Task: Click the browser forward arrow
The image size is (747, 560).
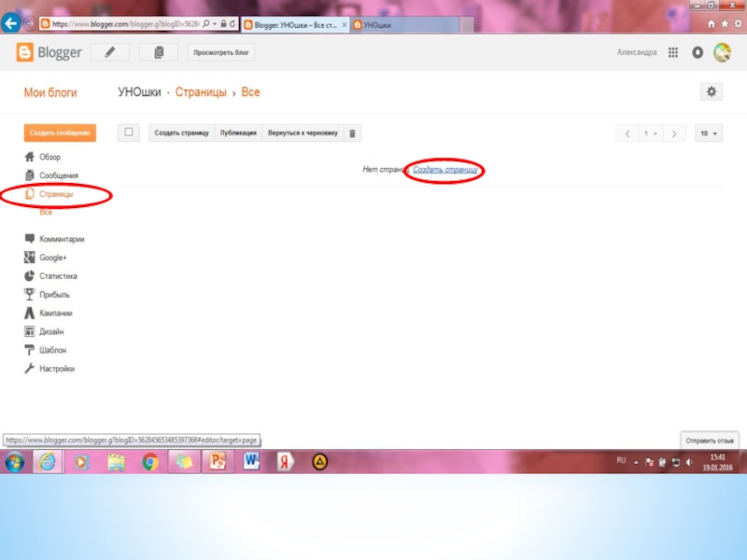Action: click(x=29, y=22)
